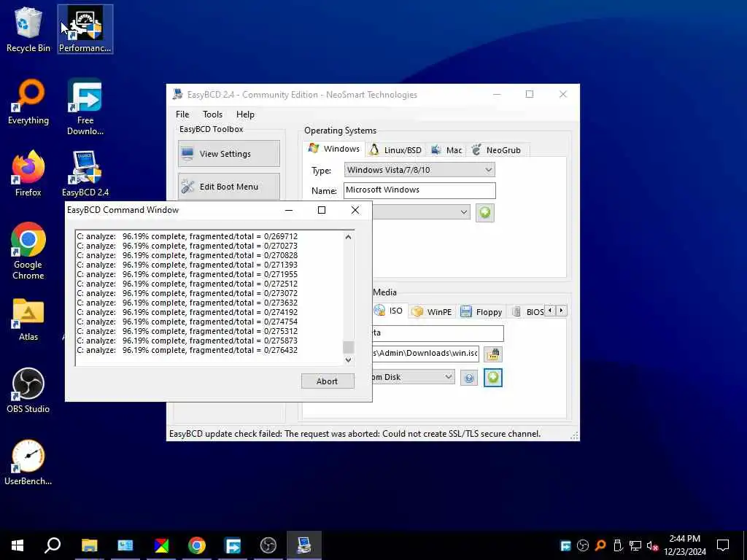Open Chrome from the taskbar

tap(197, 545)
